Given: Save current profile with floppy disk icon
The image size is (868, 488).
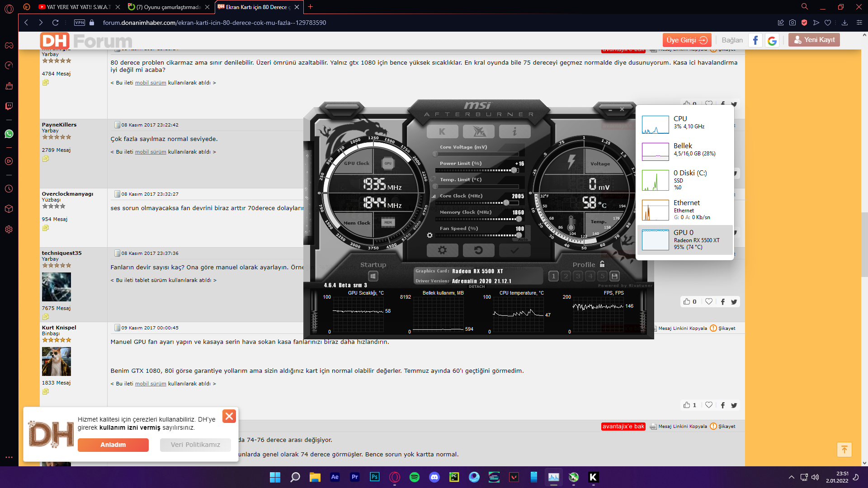Looking at the screenshot, I should tap(614, 276).
